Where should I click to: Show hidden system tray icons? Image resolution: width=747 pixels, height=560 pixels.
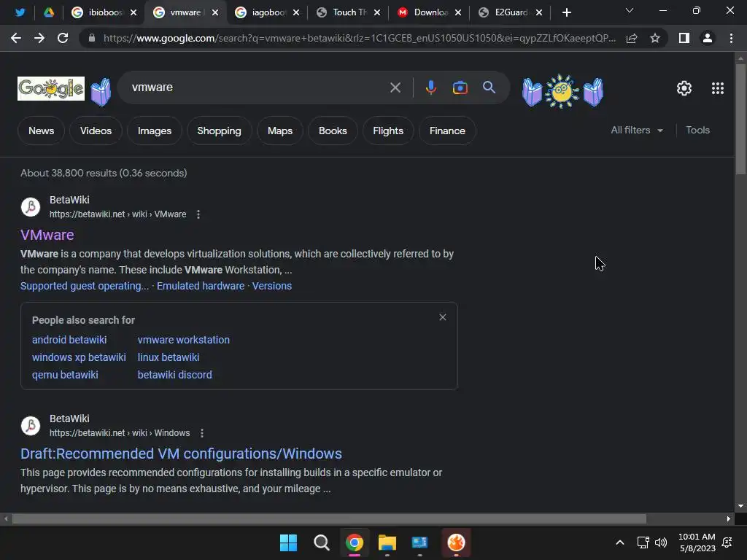pos(620,542)
